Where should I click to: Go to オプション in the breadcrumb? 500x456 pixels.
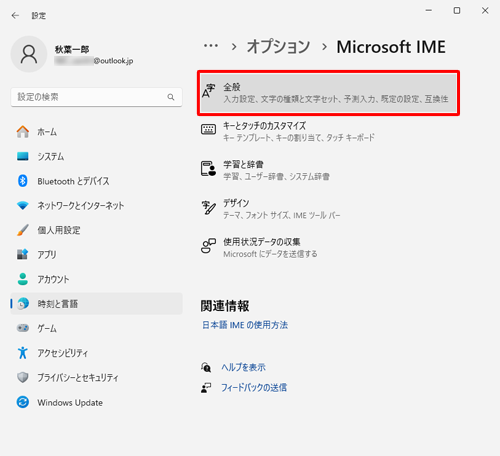pos(278,47)
